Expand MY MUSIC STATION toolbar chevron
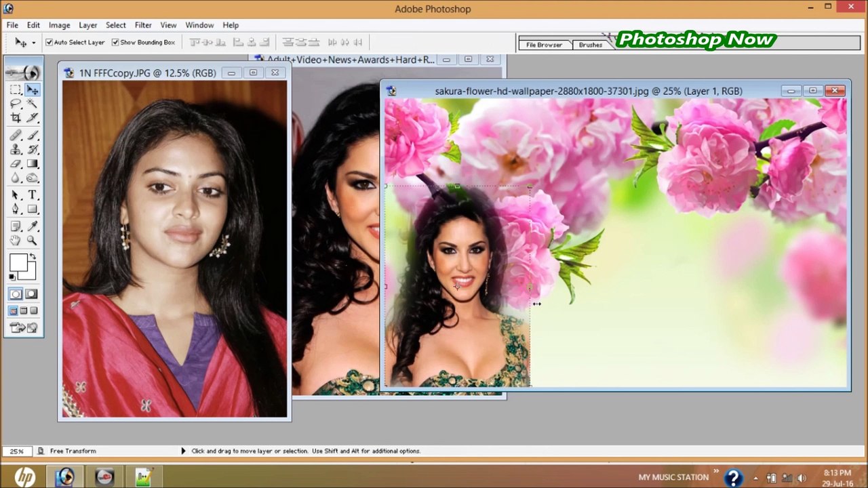This screenshot has height=488, width=868. coord(717,472)
